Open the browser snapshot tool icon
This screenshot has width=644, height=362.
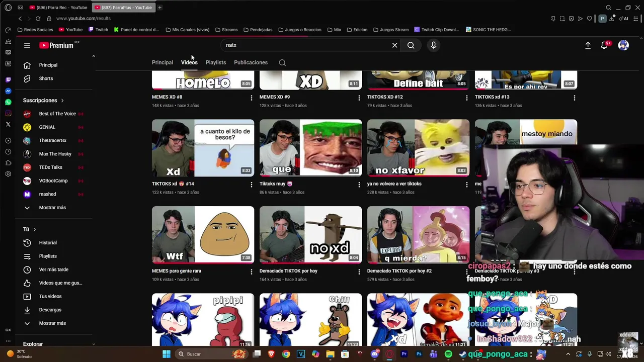click(562, 19)
